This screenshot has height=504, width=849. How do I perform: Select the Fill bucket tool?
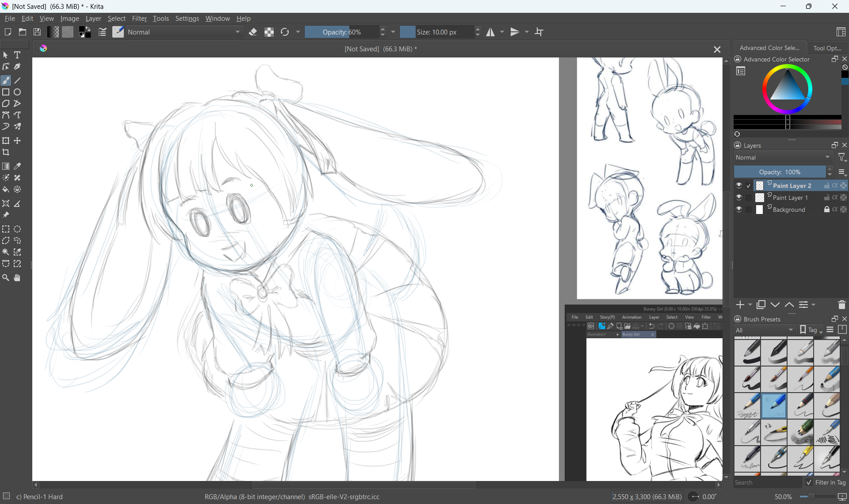(x=6, y=190)
